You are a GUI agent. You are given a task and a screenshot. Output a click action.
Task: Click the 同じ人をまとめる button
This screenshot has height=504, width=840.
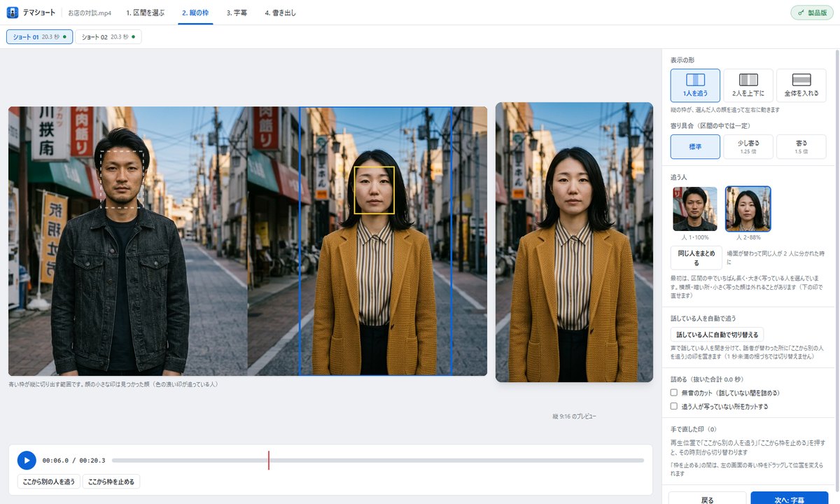(x=696, y=258)
